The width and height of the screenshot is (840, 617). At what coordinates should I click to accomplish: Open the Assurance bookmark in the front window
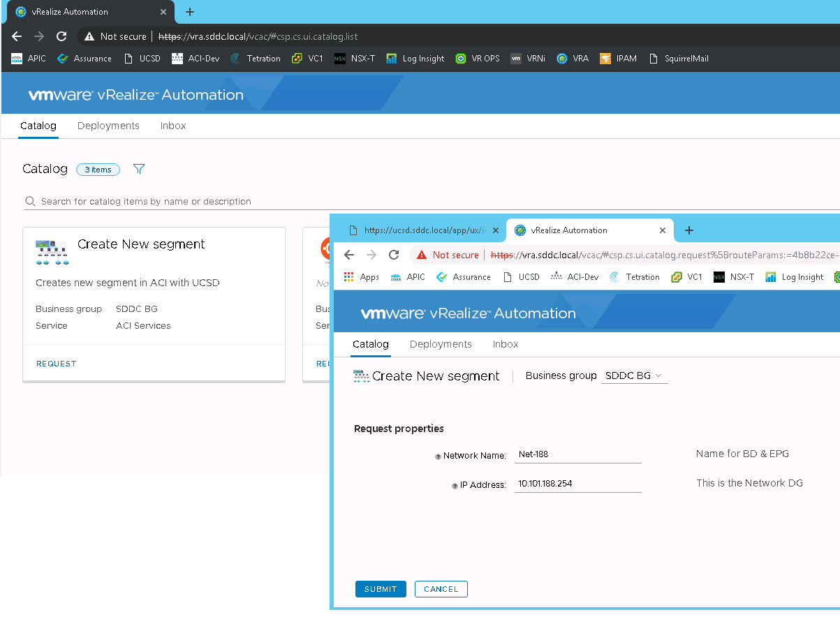tap(464, 277)
